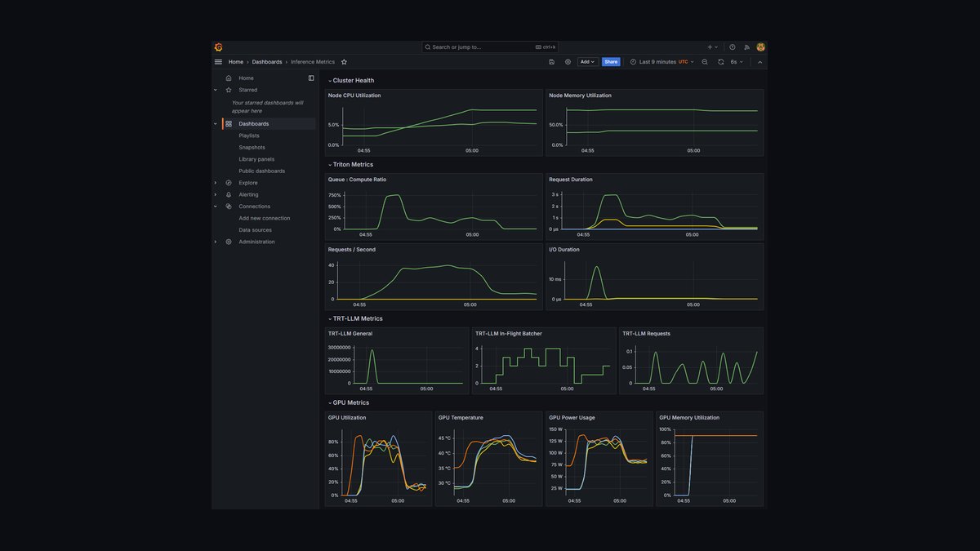Click the TRT-LLM In-Flight Batcher panel title
Screen dimensions: 980x551
[509, 334]
